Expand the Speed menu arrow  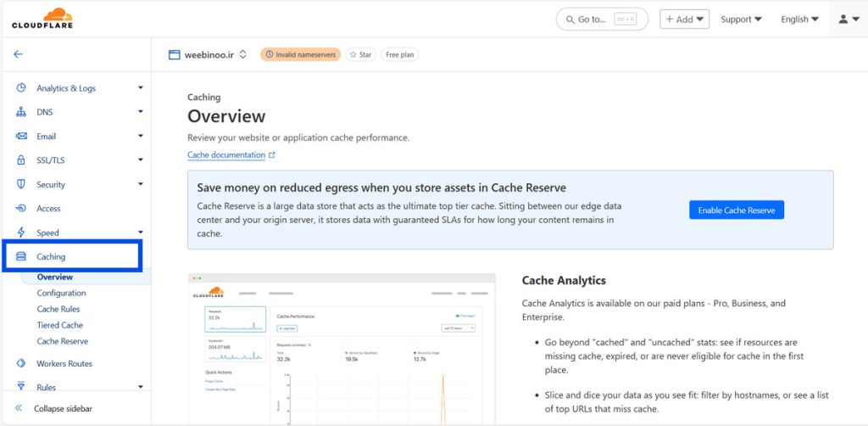(x=141, y=233)
